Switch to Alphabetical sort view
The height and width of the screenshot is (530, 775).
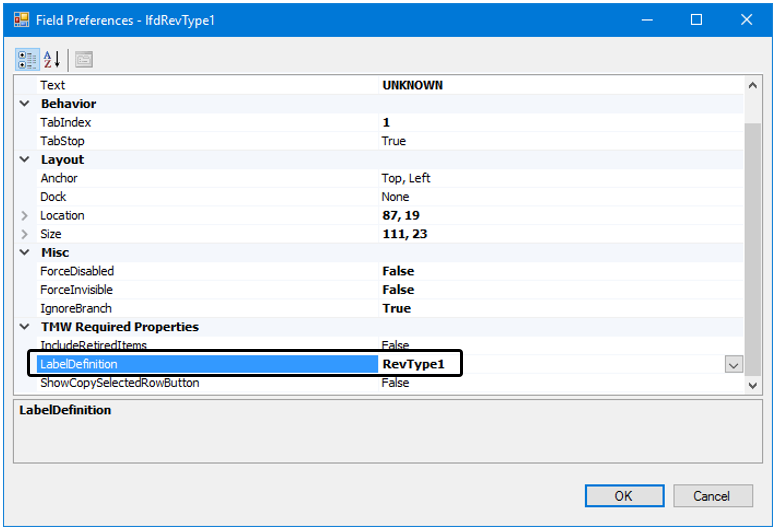[x=51, y=59]
